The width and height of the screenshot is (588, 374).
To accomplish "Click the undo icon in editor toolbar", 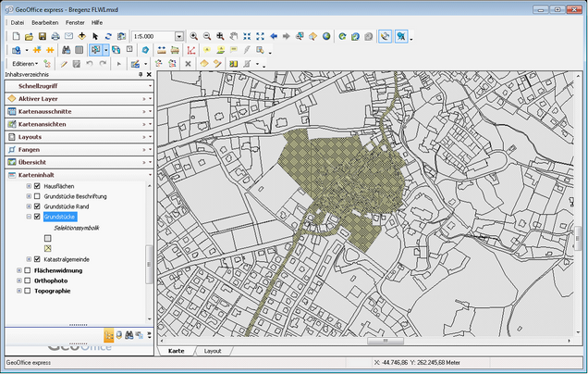I will pos(90,64).
